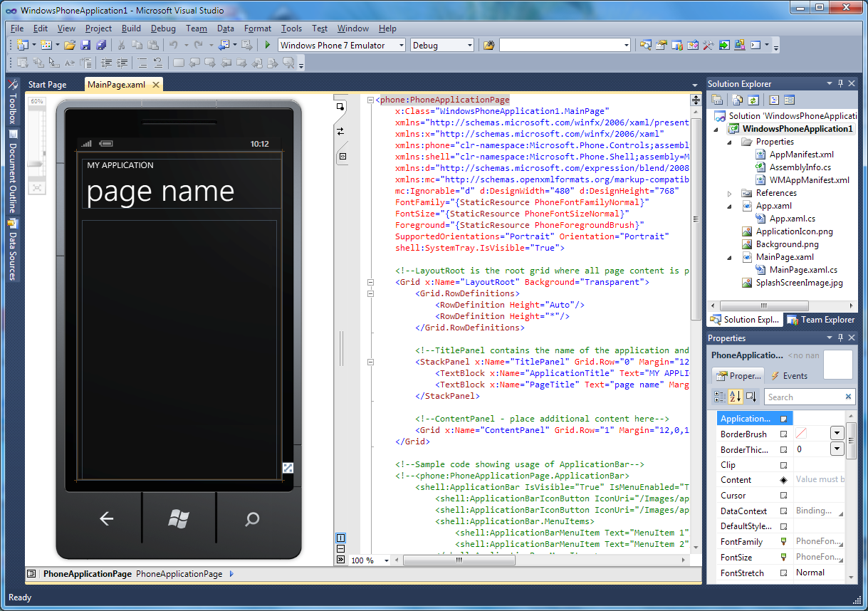Switch to the Events tab in Properties

(789, 375)
